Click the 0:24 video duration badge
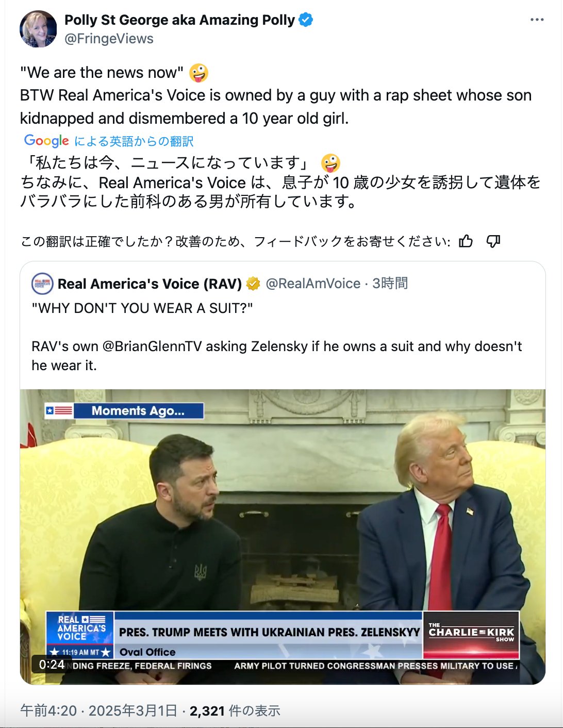This screenshot has height=728, width=563. (x=52, y=664)
